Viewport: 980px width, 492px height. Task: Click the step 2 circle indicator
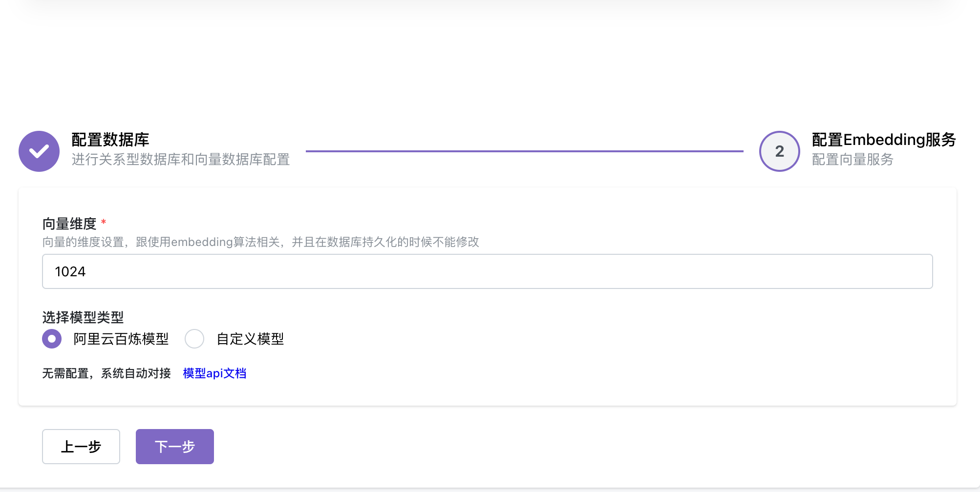[x=780, y=151]
